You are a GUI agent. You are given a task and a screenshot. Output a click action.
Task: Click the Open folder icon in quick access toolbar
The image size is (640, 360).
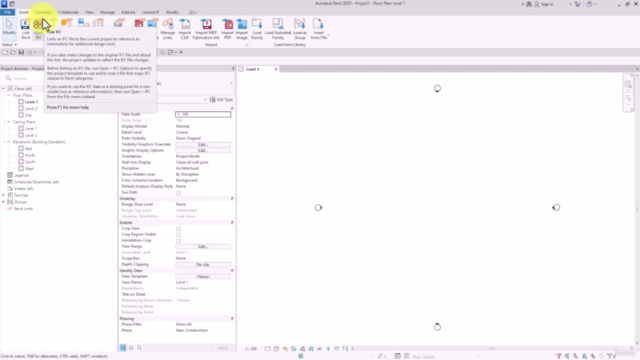click(x=13, y=52)
